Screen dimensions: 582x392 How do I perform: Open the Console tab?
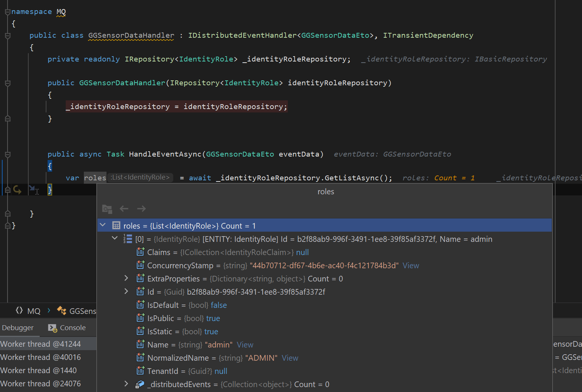[73, 328]
